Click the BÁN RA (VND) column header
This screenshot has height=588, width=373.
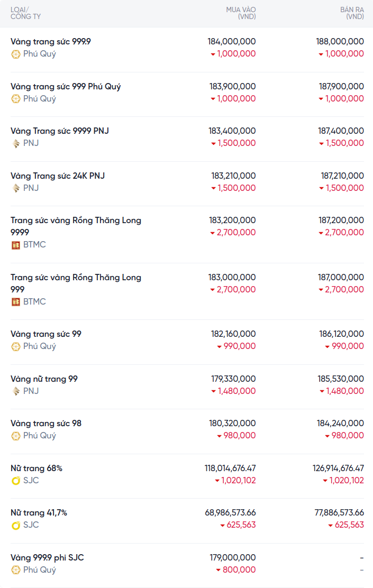point(352,13)
